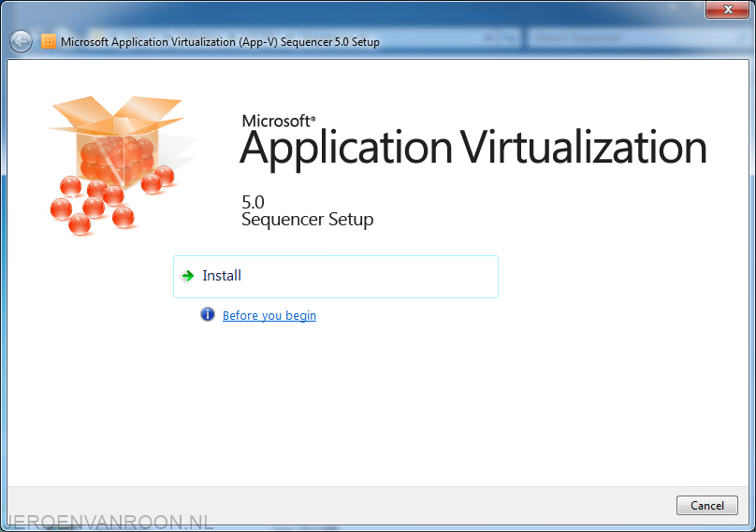Click the Cancel button
756x532 pixels.
tap(706, 505)
